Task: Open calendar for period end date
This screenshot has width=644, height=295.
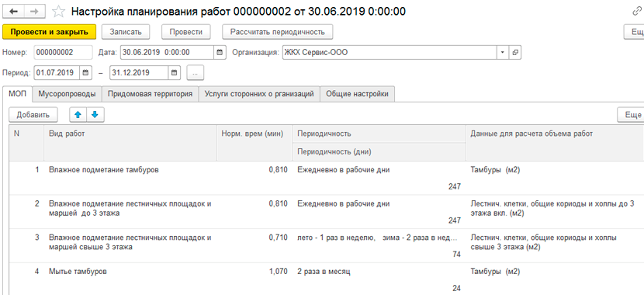Action: tap(174, 73)
